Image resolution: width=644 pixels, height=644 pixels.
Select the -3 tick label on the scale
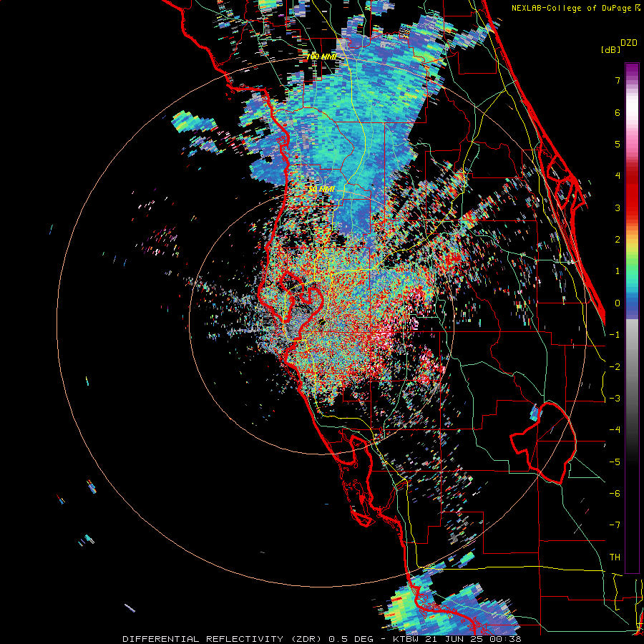click(615, 399)
